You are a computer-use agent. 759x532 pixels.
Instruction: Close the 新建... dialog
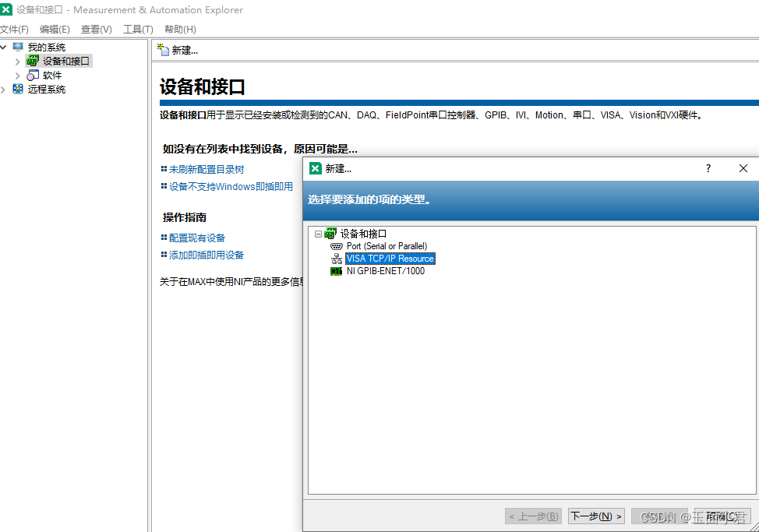point(743,168)
